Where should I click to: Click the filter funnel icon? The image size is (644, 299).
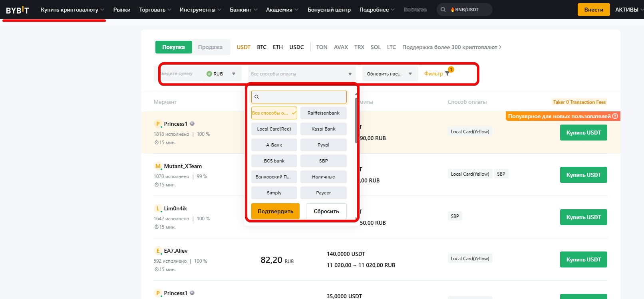tap(447, 73)
